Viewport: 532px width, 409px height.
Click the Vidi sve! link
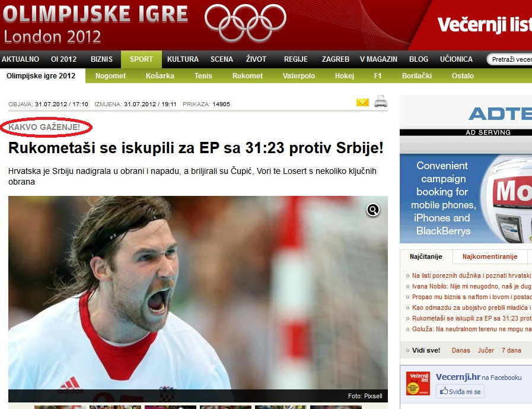(426, 350)
